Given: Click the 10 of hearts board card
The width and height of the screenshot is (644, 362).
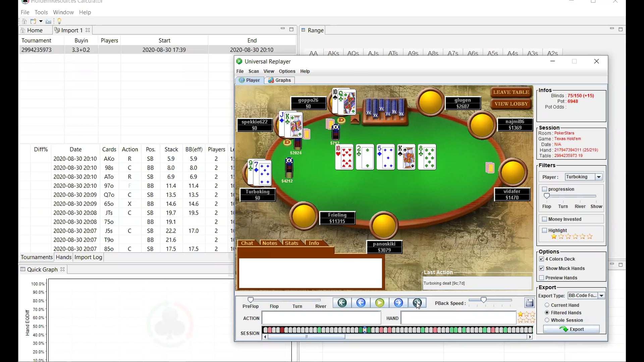Looking at the screenshot, I should point(344,157).
